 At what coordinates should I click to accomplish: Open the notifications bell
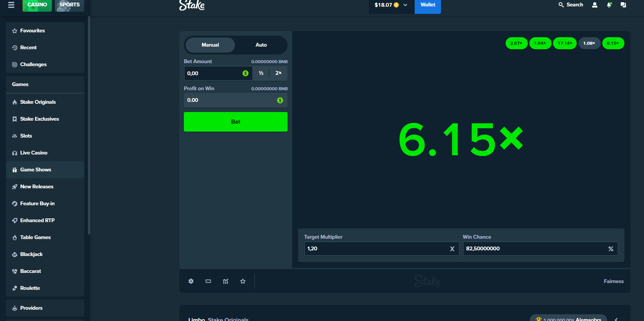609,5
